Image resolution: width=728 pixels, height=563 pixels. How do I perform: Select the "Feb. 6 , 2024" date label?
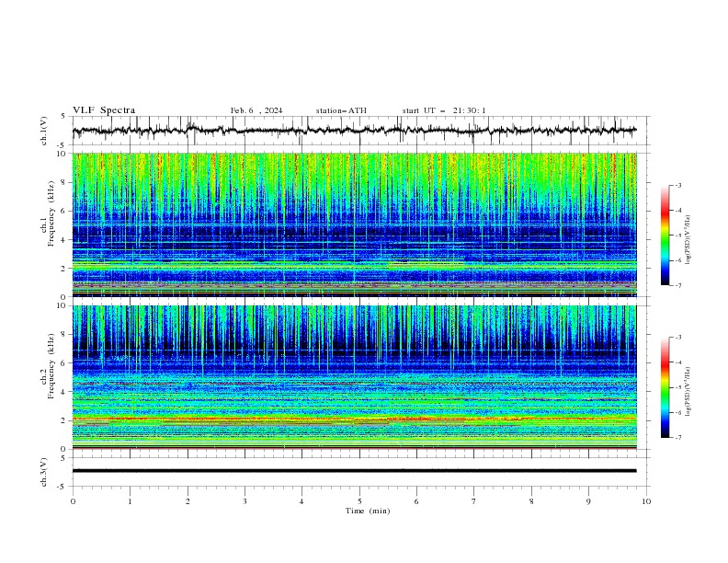(256, 110)
